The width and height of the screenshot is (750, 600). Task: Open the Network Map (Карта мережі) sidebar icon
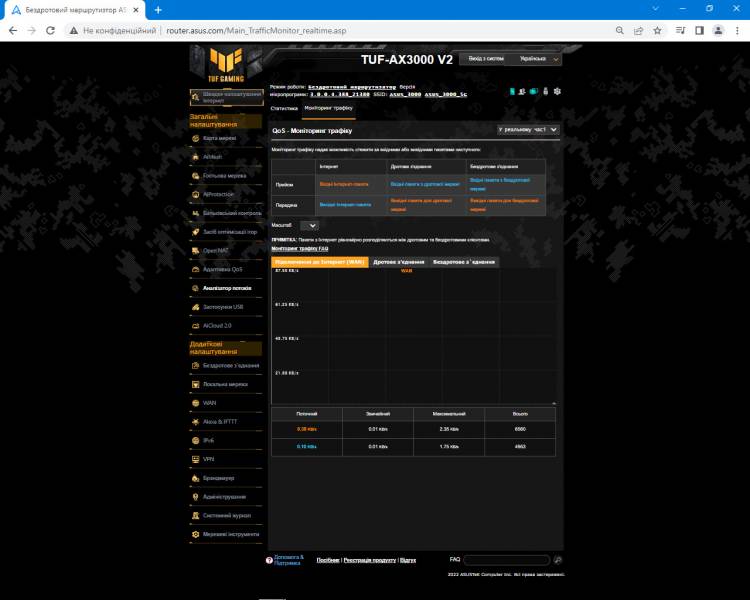click(195, 138)
